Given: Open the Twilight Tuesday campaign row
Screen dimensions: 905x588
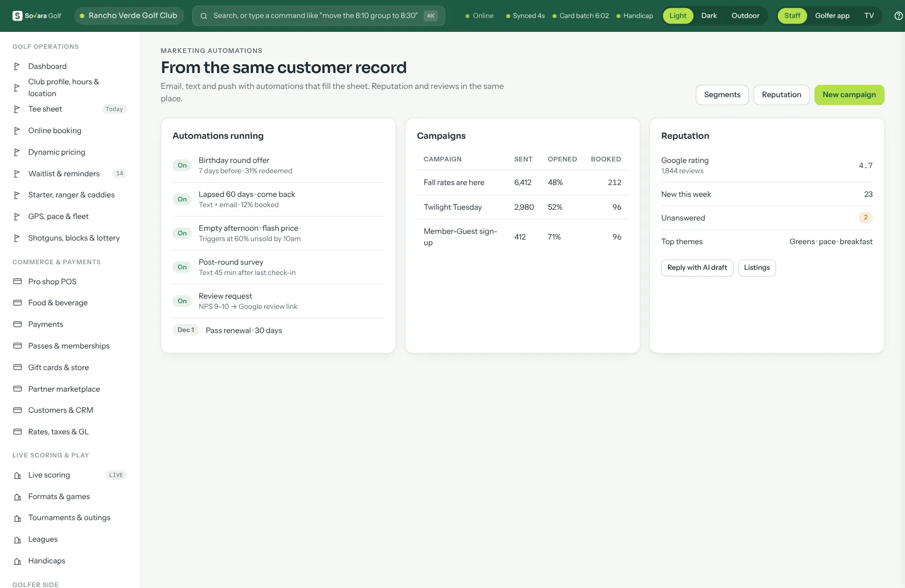Looking at the screenshot, I should 522,207.
